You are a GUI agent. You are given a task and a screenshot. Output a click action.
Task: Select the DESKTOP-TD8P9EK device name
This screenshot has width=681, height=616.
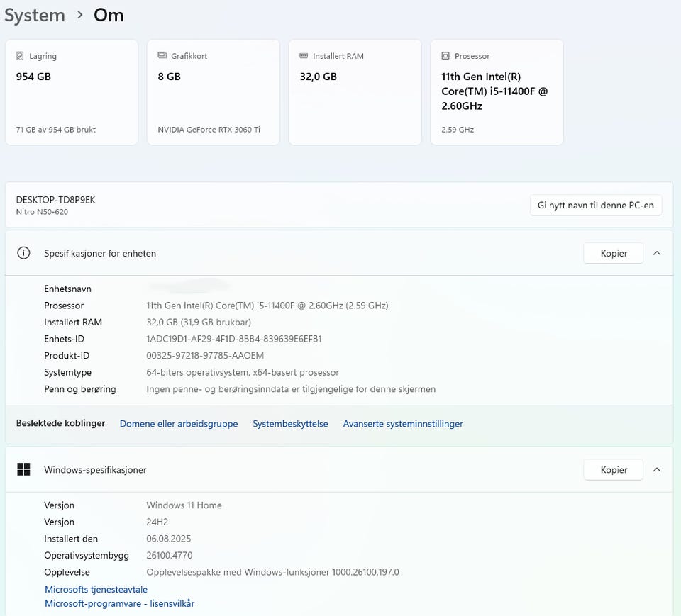(55, 200)
